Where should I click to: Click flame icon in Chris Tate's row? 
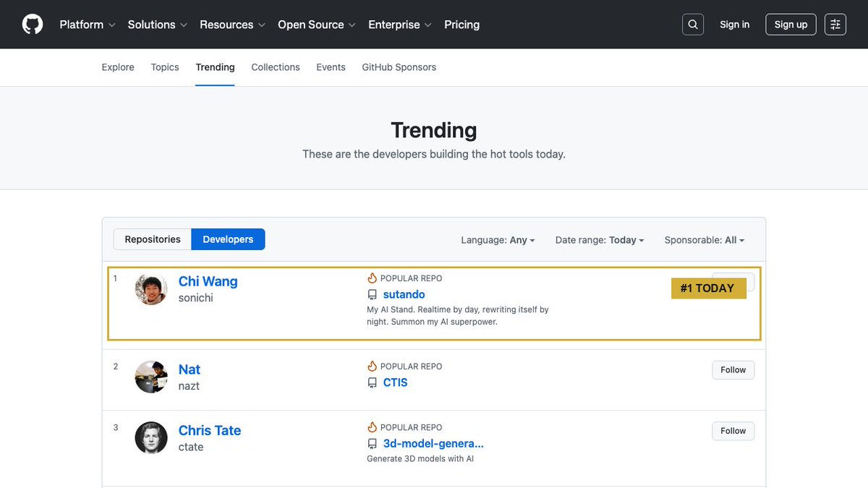pos(373,427)
